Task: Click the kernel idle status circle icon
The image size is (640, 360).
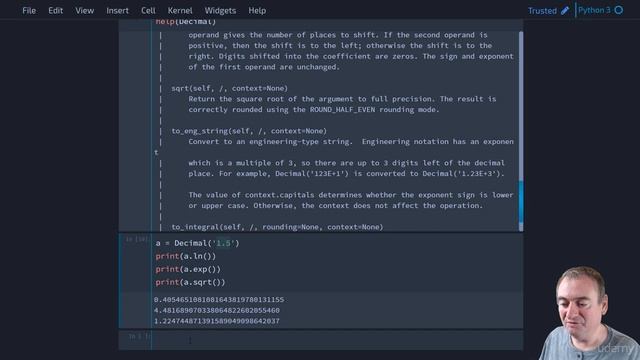Action: (x=619, y=10)
